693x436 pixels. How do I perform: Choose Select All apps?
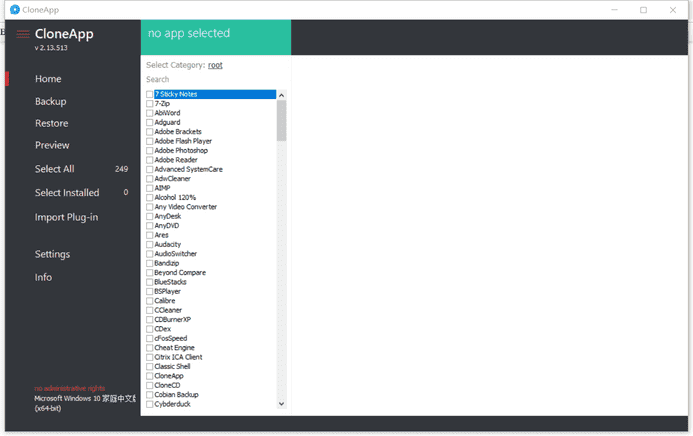55,169
